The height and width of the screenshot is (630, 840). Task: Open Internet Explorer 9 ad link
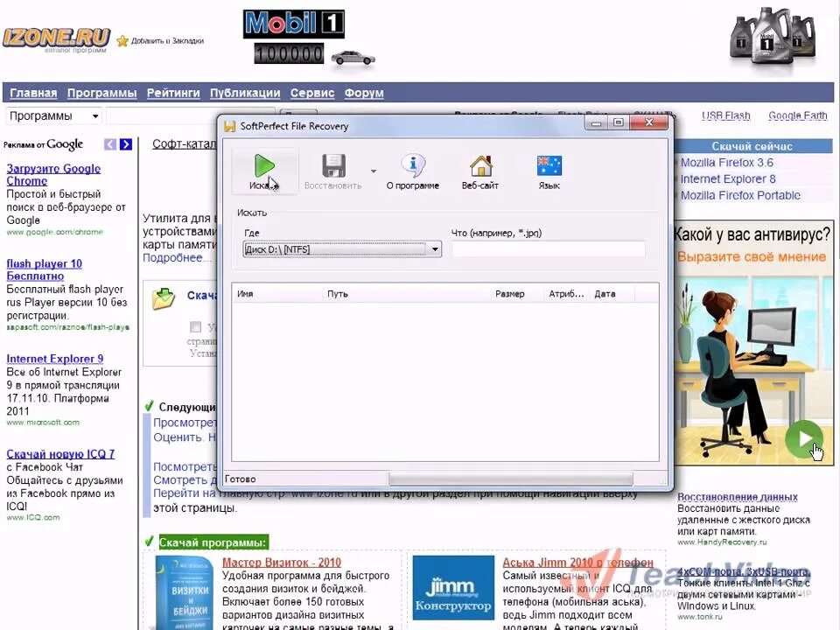(54, 359)
